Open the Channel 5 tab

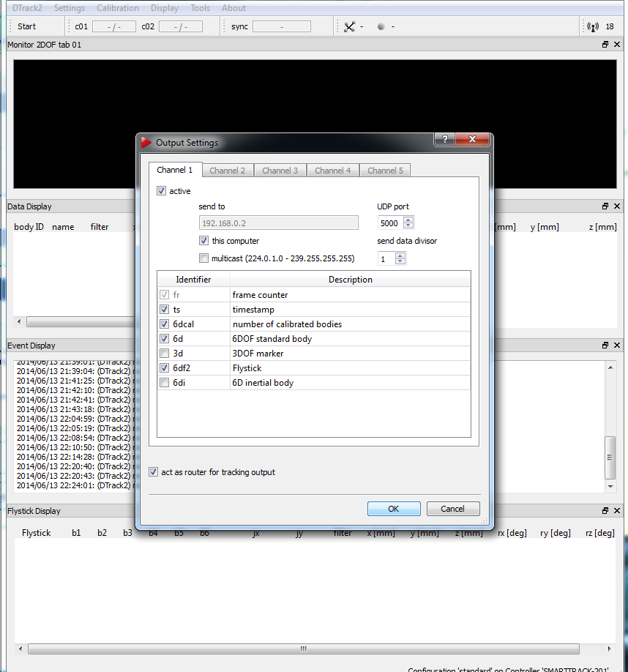click(x=385, y=171)
